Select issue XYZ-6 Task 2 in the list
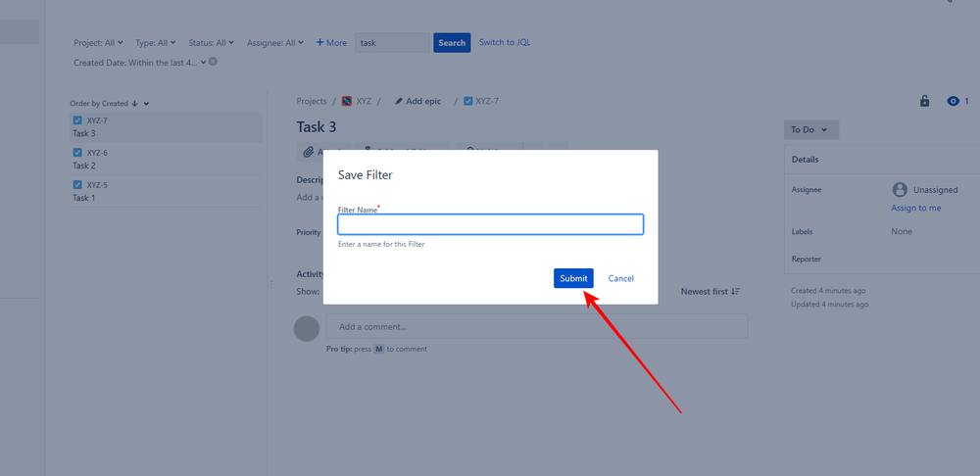The image size is (980, 476). 166,160
